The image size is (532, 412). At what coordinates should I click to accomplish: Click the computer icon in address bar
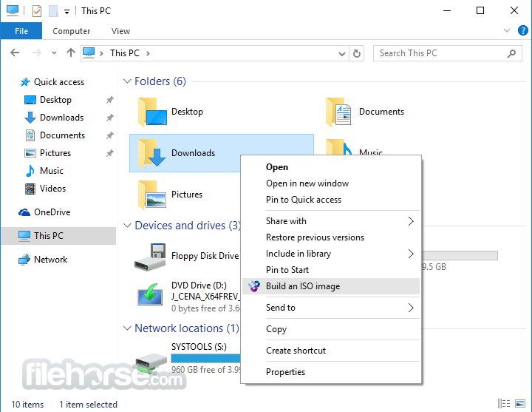click(89, 53)
